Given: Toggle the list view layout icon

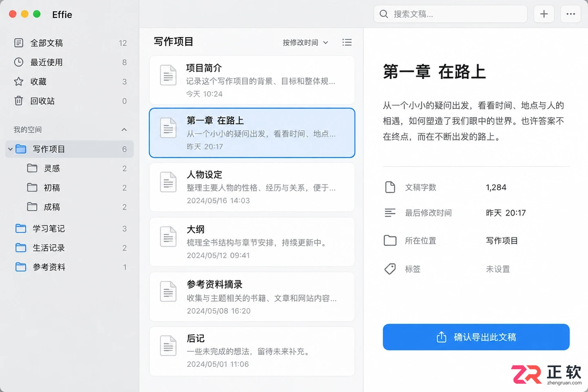Looking at the screenshot, I should [x=347, y=42].
